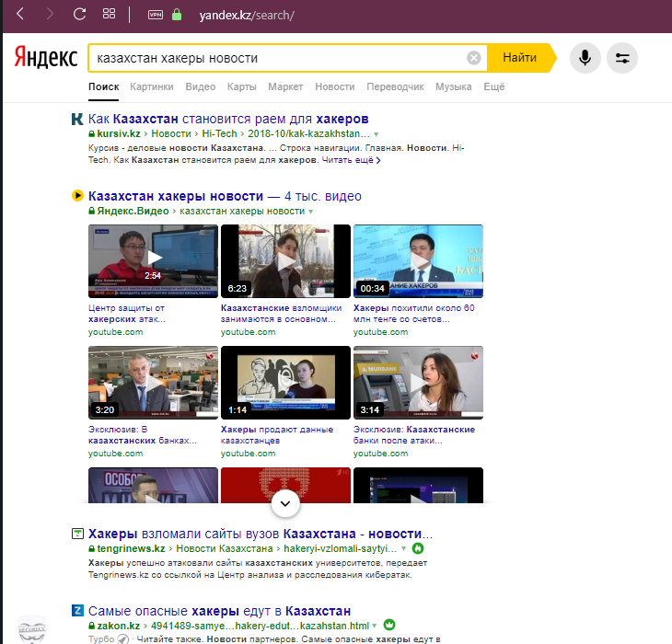Viewport: 672px width, 644px height.
Task: Click the blue Z zakon.kz favicon
Action: click(x=77, y=610)
